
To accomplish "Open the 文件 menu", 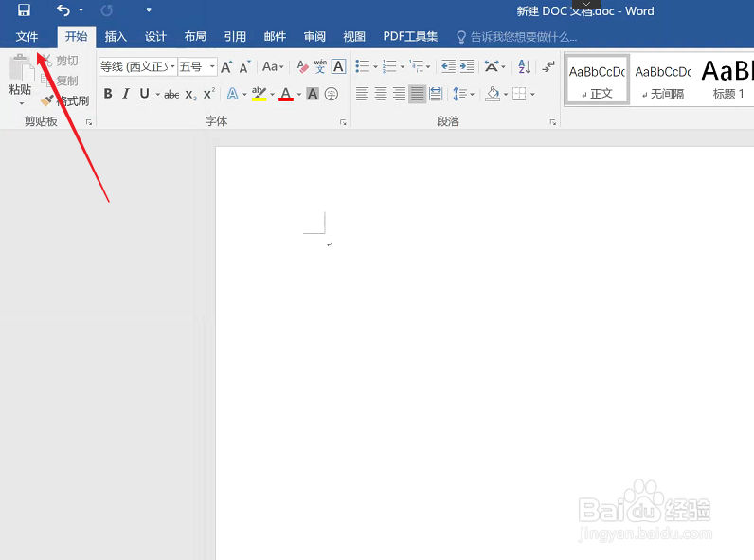I will click(x=27, y=37).
